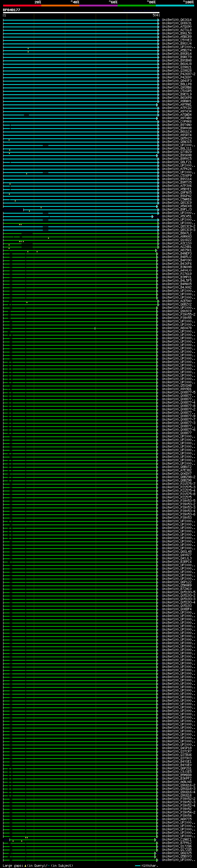Select hit label UniRef100_P42697-2
This screenshot has height=868, width=197.
click(179, 74)
